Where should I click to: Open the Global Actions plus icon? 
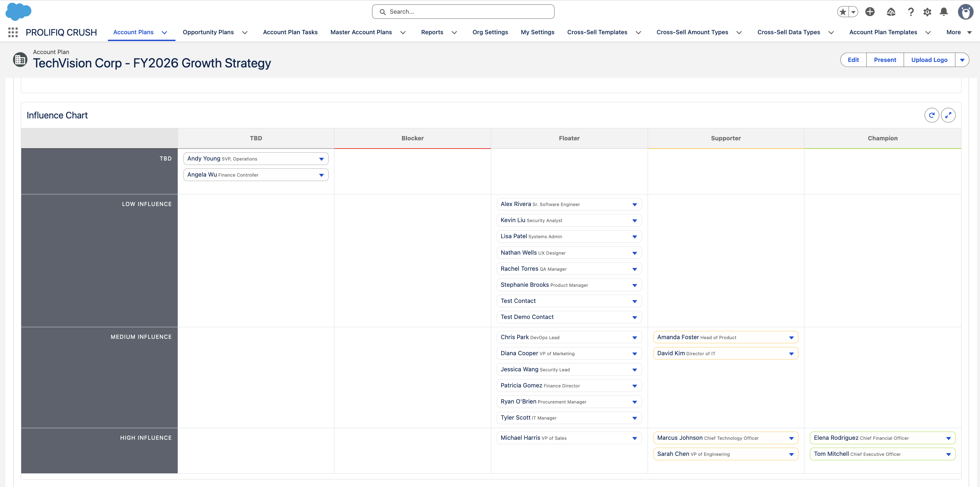click(870, 12)
